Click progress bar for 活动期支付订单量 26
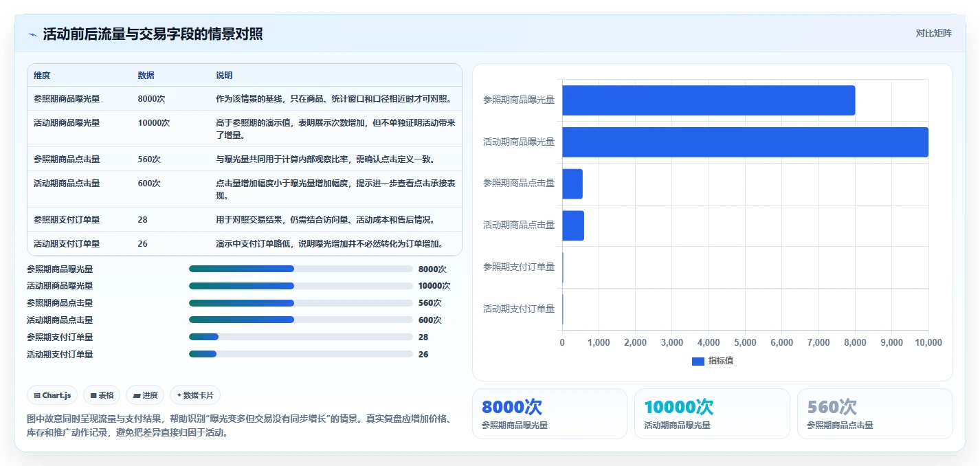 (301, 354)
